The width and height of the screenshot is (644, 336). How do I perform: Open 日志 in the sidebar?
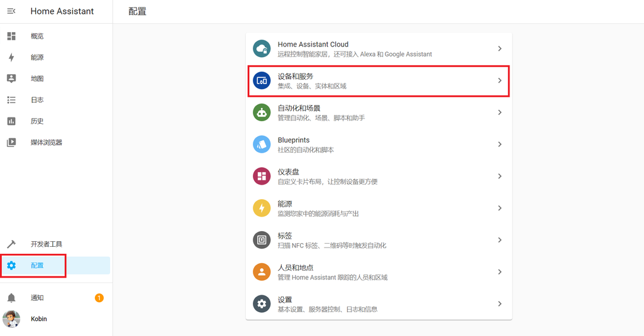(x=37, y=100)
